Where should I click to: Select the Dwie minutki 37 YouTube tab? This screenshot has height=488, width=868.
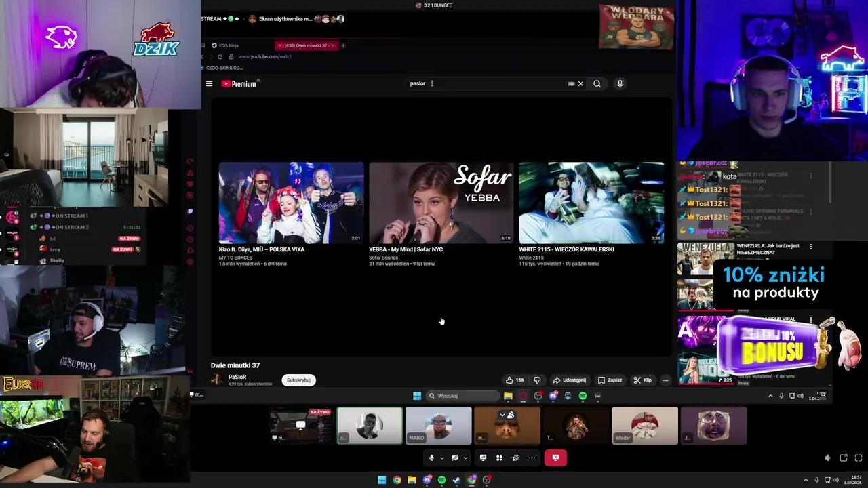click(306, 45)
